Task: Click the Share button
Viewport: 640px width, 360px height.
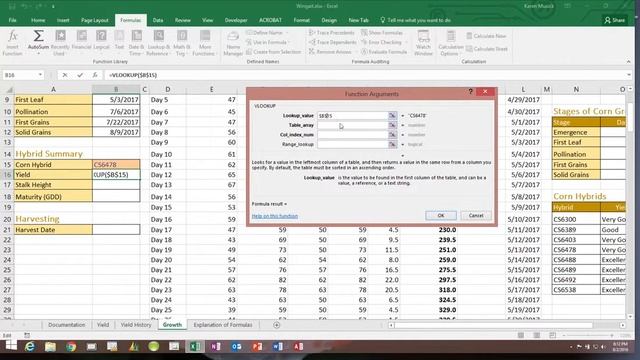Action: pos(615,20)
